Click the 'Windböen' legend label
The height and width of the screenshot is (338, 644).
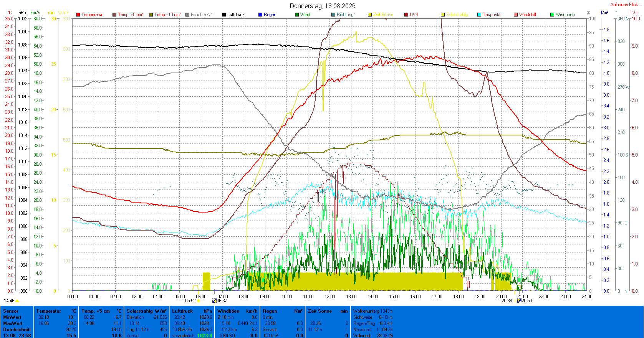pos(565,15)
